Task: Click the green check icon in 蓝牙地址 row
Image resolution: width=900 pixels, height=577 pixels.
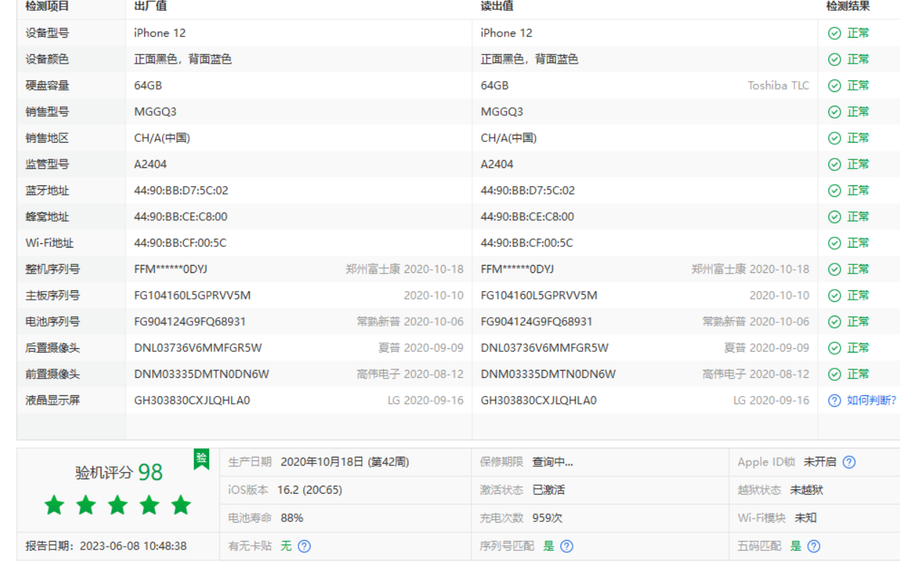Action: point(835,191)
